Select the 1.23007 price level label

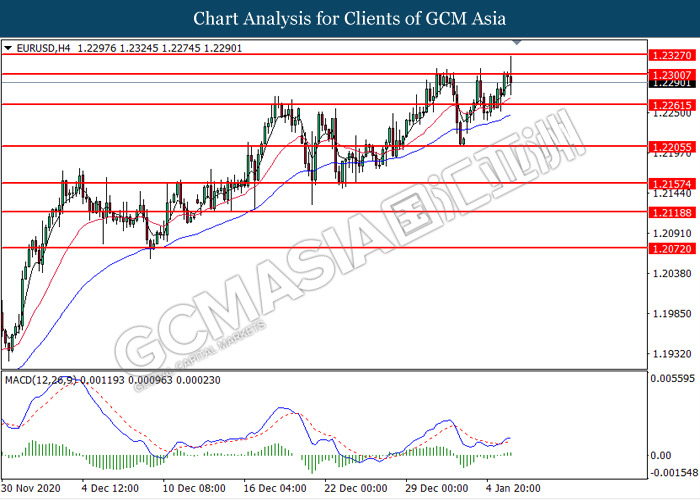[x=672, y=75]
